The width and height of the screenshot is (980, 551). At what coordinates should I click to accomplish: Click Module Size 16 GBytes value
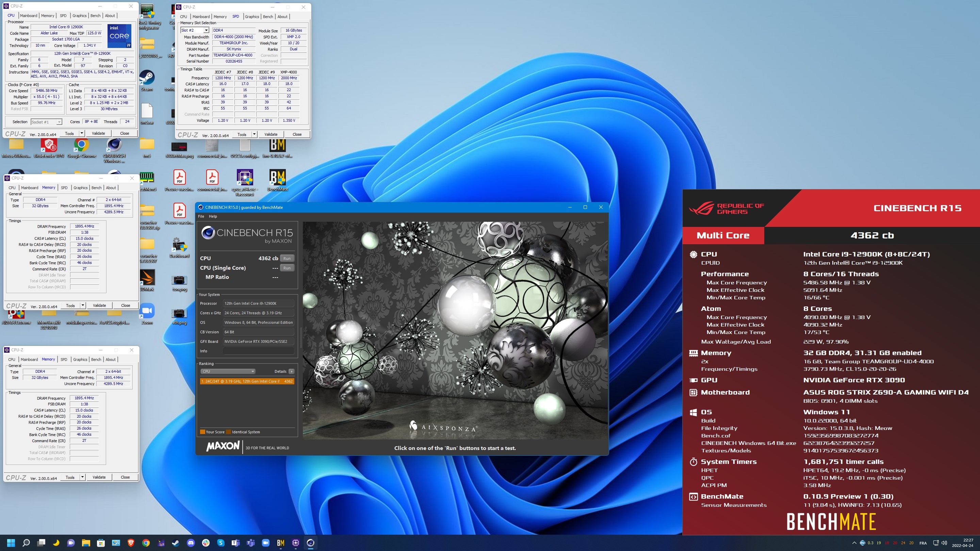(x=294, y=30)
